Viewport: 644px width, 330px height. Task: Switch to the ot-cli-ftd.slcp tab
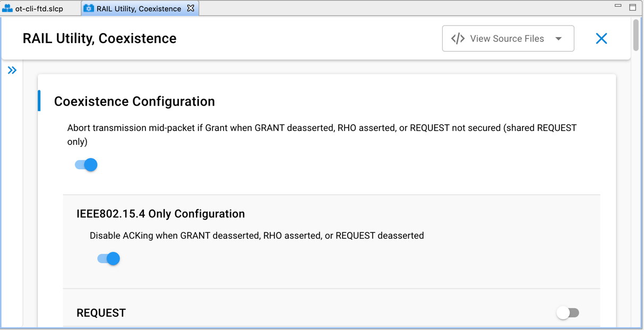tap(39, 8)
